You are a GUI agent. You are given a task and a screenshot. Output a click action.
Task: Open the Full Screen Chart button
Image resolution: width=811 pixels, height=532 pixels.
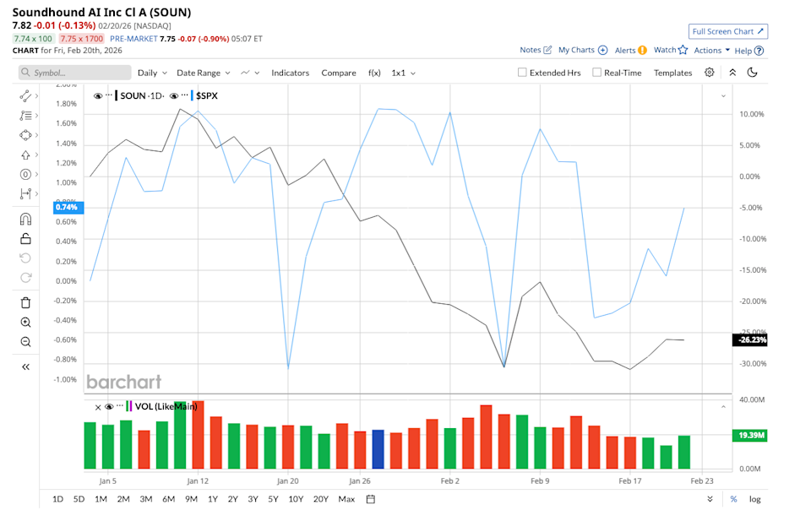727,31
